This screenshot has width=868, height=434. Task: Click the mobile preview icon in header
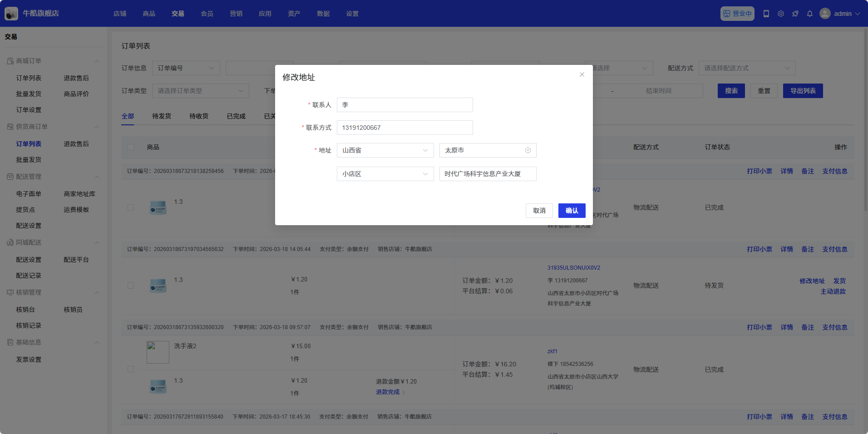(x=766, y=14)
